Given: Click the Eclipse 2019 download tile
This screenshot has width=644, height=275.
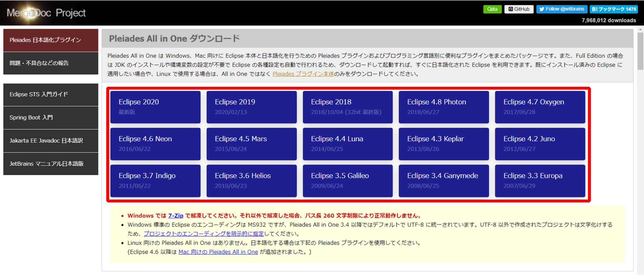Looking at the screenshot, I should point(251,107).
